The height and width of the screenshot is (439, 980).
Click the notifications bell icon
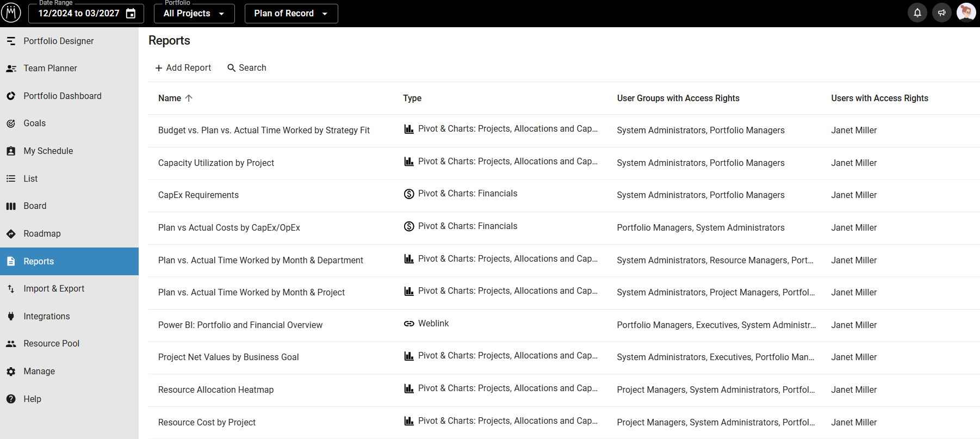click(917, 13)
